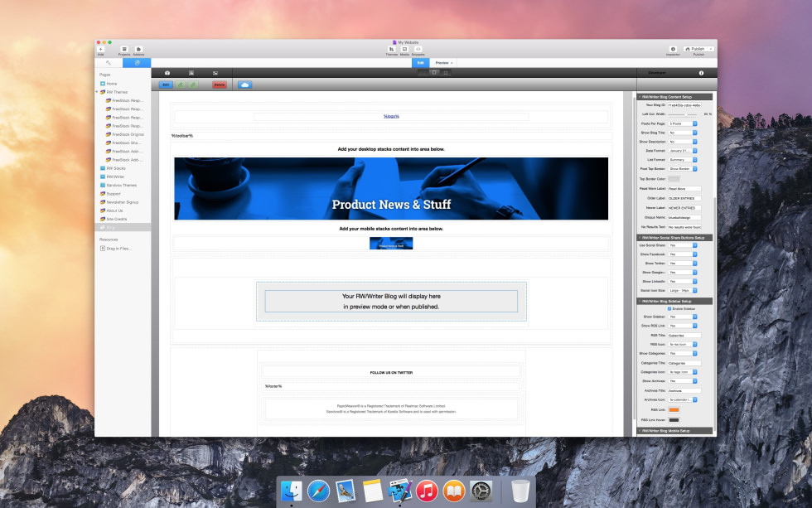
Task: Open Safari from the Dock
Action: (x=318, y=491)
